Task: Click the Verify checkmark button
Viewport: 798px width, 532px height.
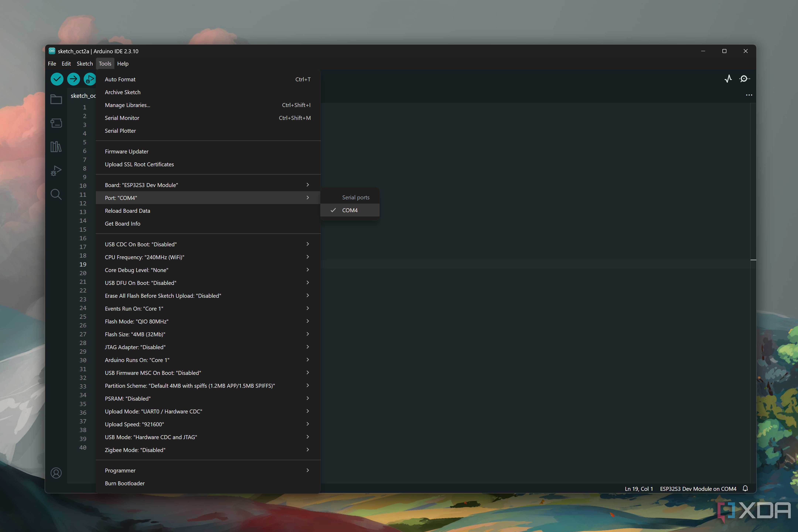Action: (x=57, y=79)
